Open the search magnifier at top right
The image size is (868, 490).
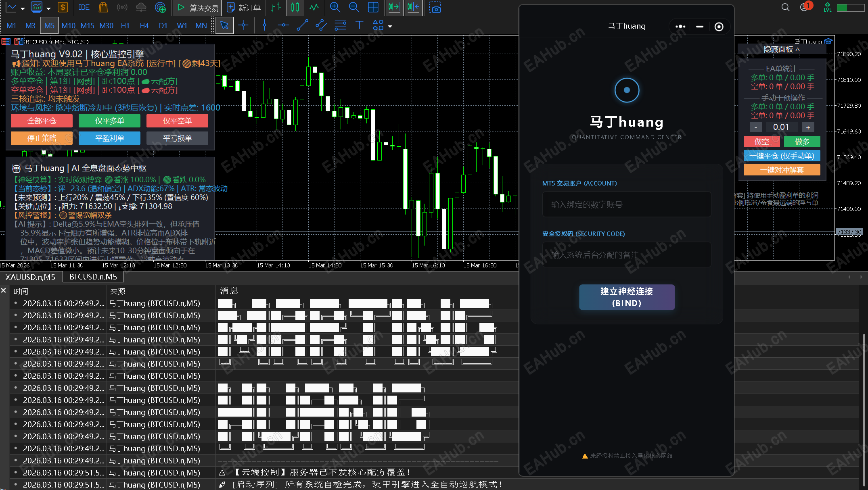(785, 7)
